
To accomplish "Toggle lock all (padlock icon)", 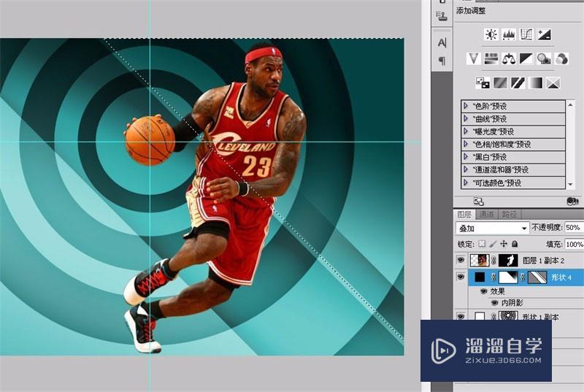I will coord(515,244).
